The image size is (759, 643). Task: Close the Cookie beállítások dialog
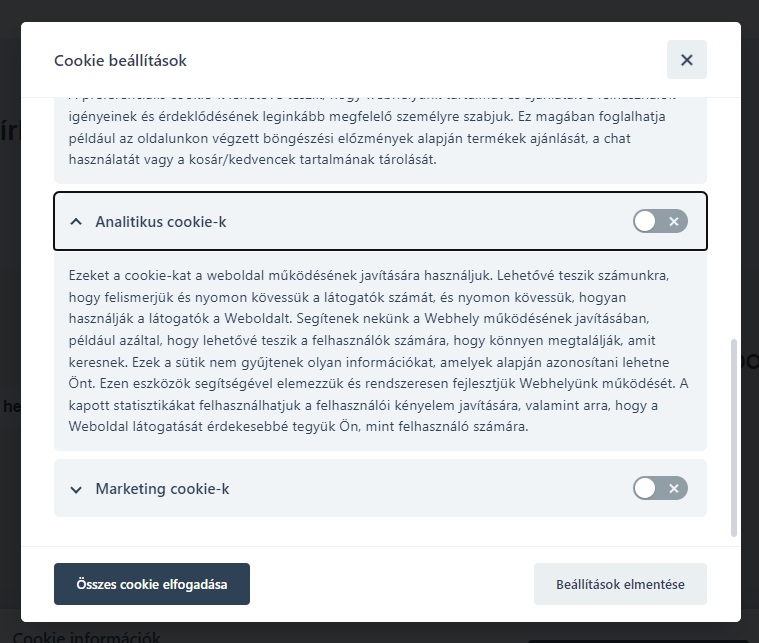tap(686, 60)
